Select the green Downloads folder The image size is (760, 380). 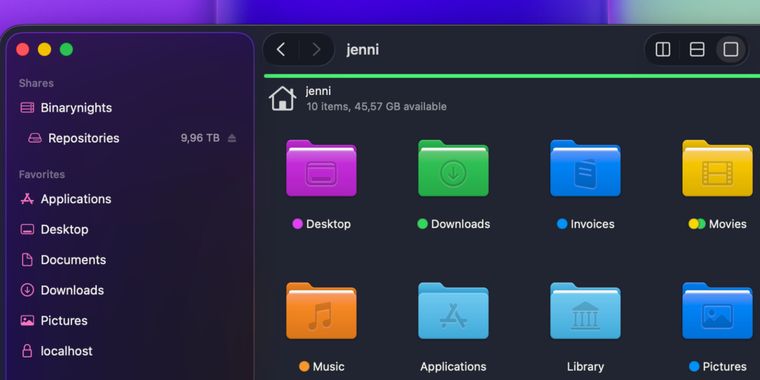tap(453, 168)
